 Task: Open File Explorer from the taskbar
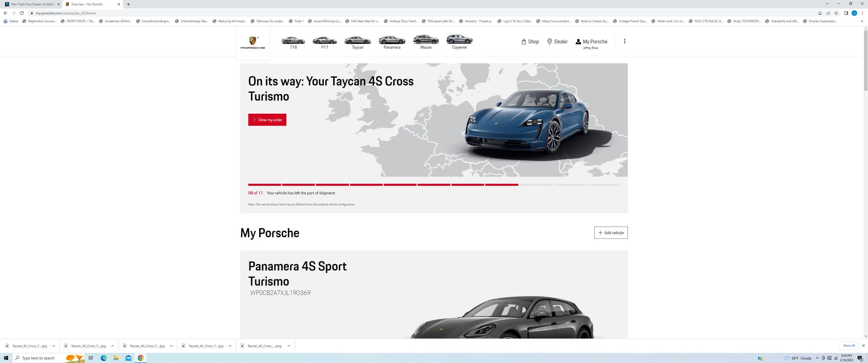(x=116, y=358)
